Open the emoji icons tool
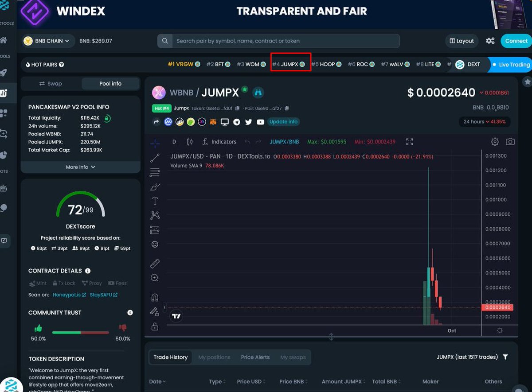 155,244
